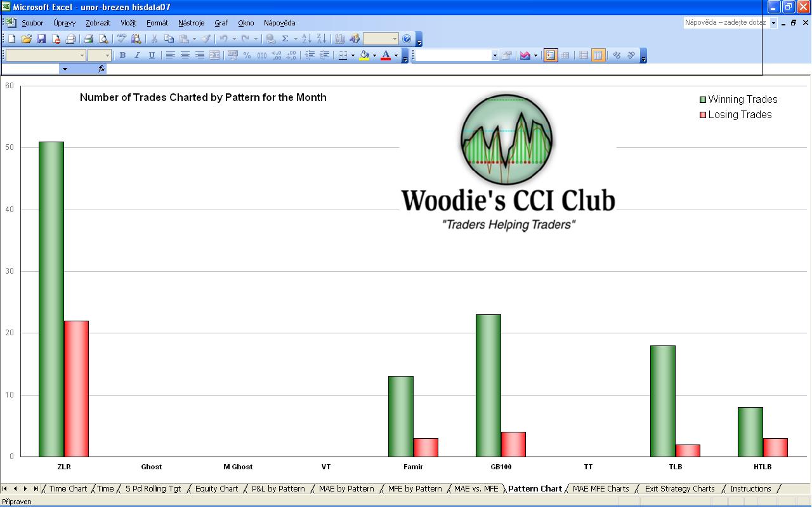This screenshot has width=812, height=508.
Task: Click the Percent Style icon
Action: click(x=247, y=55)
